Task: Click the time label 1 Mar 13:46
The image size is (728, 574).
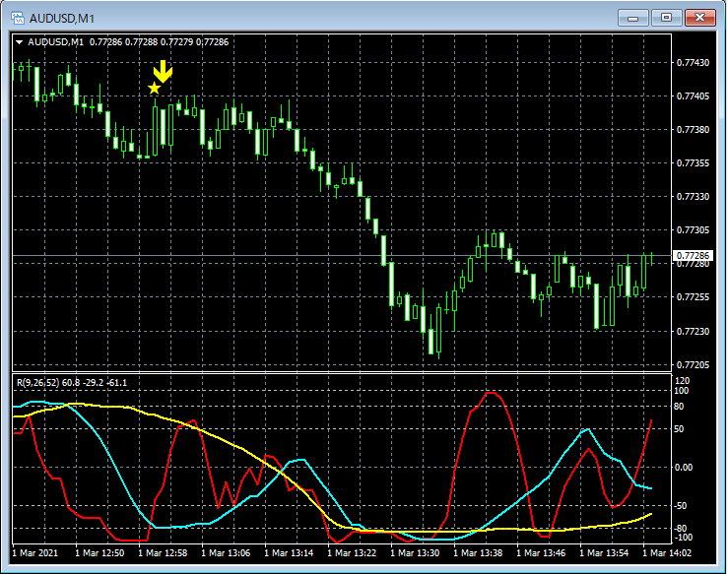Action: click(x=541, y=553)
